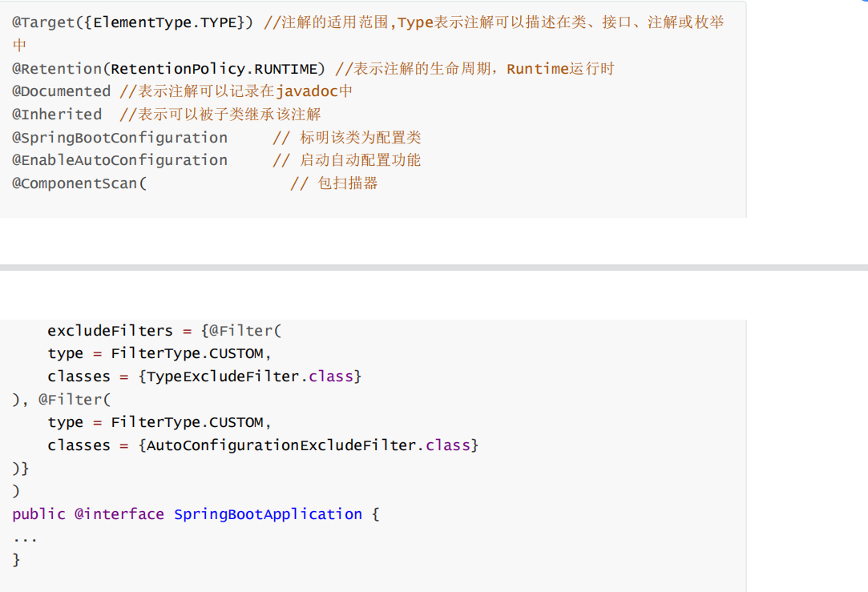868x592 pixels.
Task: Click the SpringBootApplication interface name
Action: pos(268,514)
